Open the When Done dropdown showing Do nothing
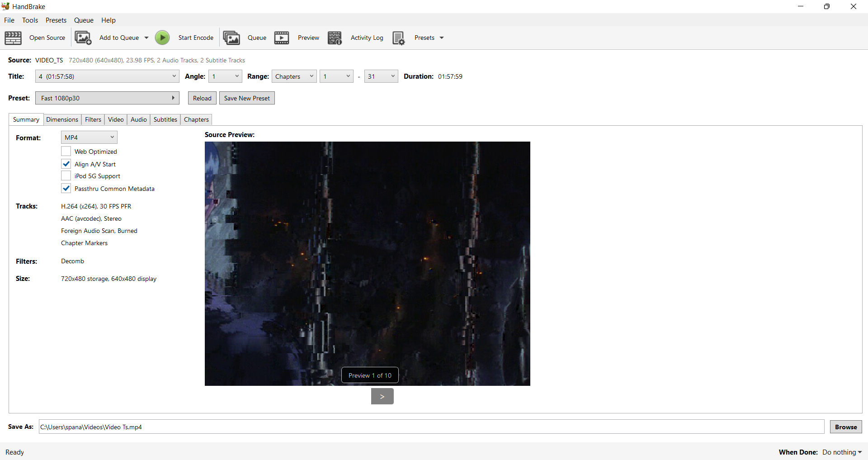Viewport: 868px width, 460px height. (842, 452)
